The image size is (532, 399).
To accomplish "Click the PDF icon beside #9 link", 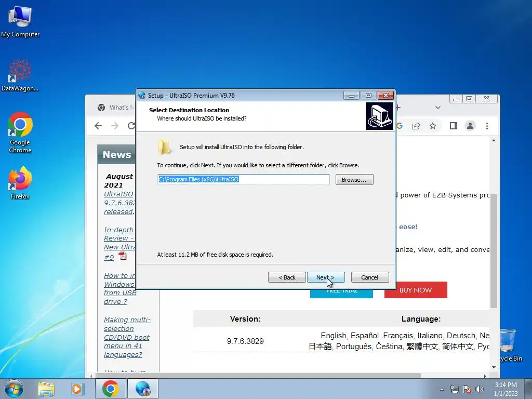I will point(123,256).
